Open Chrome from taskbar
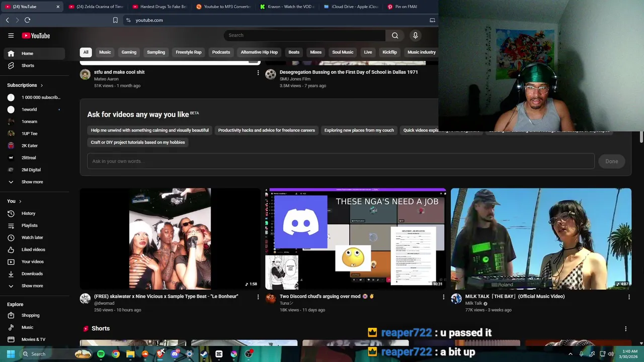The width and height of the screenshot is (644, 362). pos(116,354)
